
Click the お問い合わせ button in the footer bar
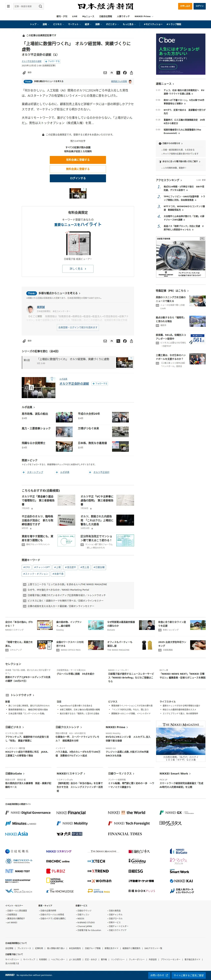159,975
